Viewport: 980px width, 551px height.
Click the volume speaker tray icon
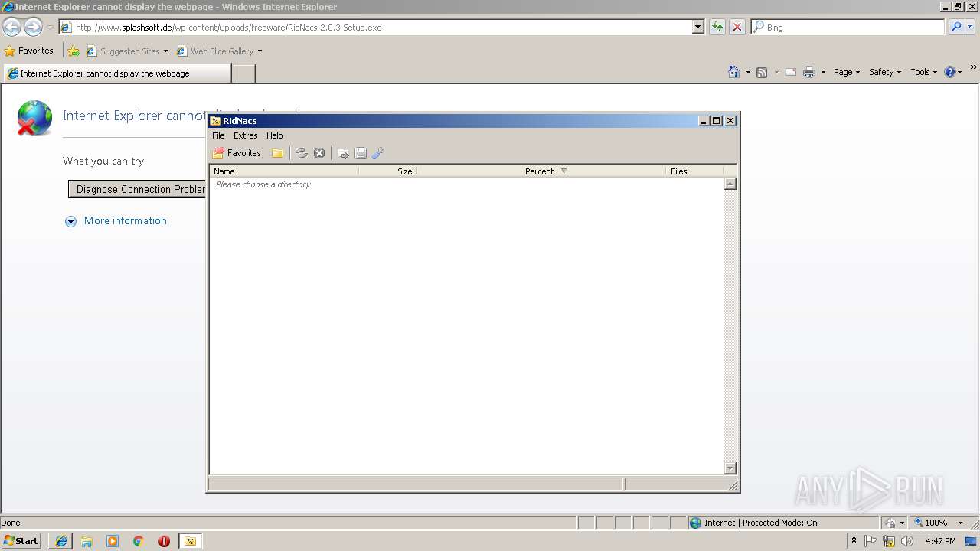[x=907, y=541]
